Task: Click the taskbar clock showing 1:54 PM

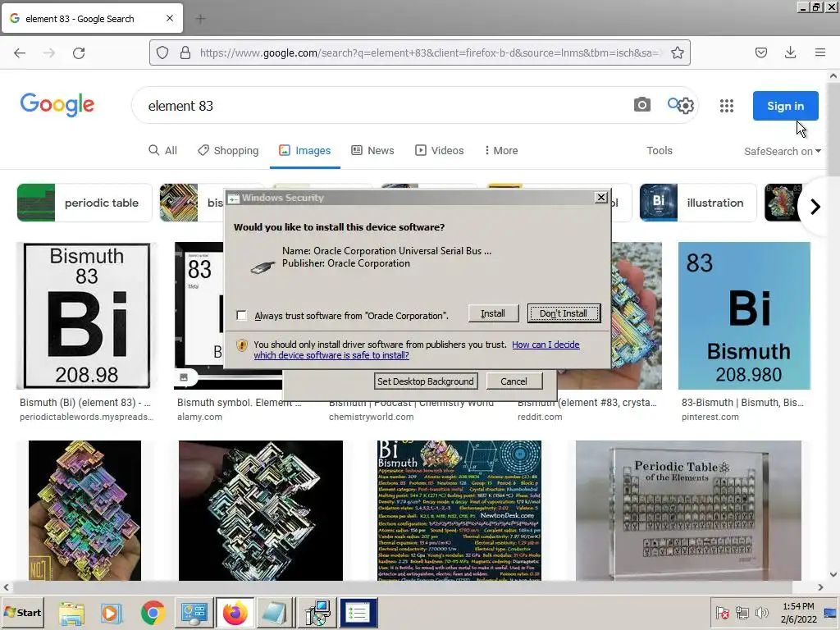Action: click(x=798, y=612)
